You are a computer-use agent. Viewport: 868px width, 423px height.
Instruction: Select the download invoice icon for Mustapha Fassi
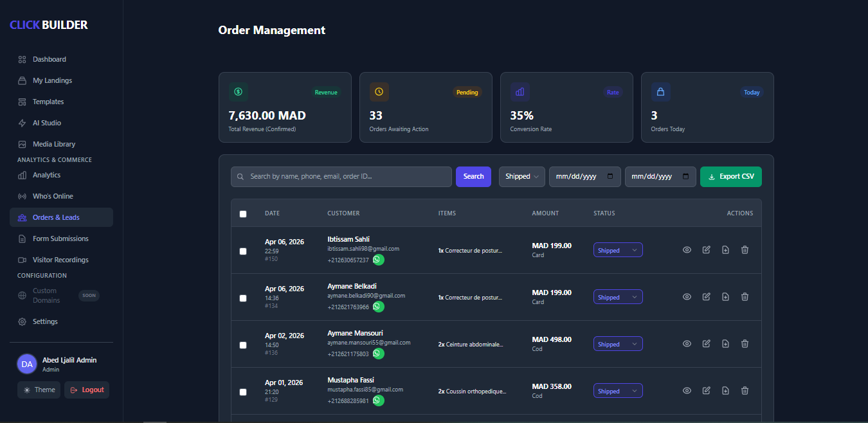click(x=725, y=390)
